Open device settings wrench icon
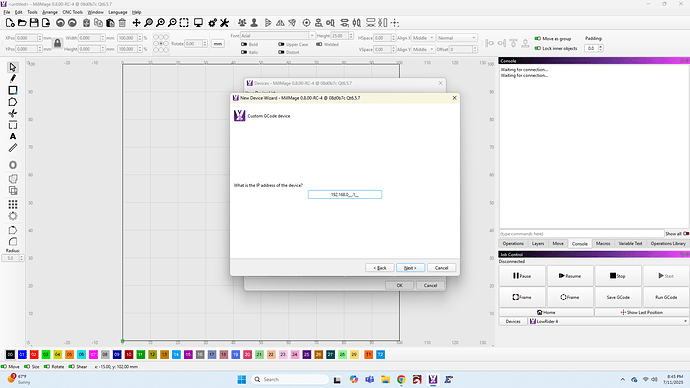 coord(224,23)
